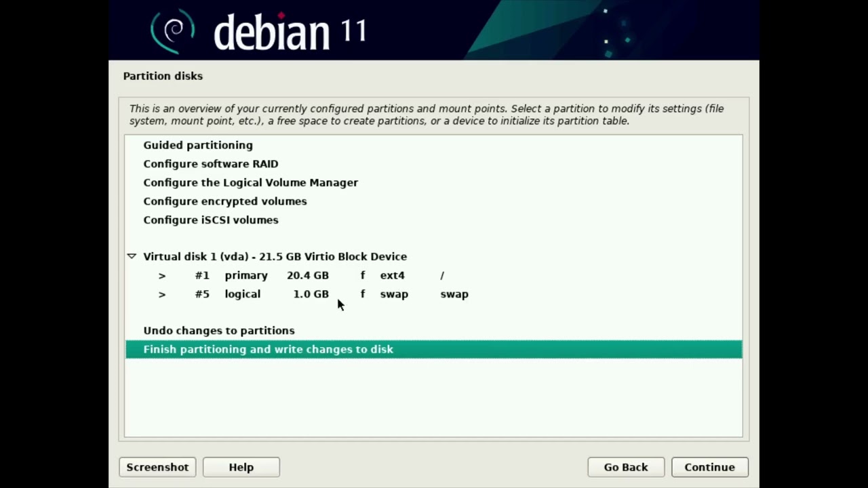This screenshot has width=868, height=488.
Task: Click the Debian swirl logo
Action: (173, 31)
